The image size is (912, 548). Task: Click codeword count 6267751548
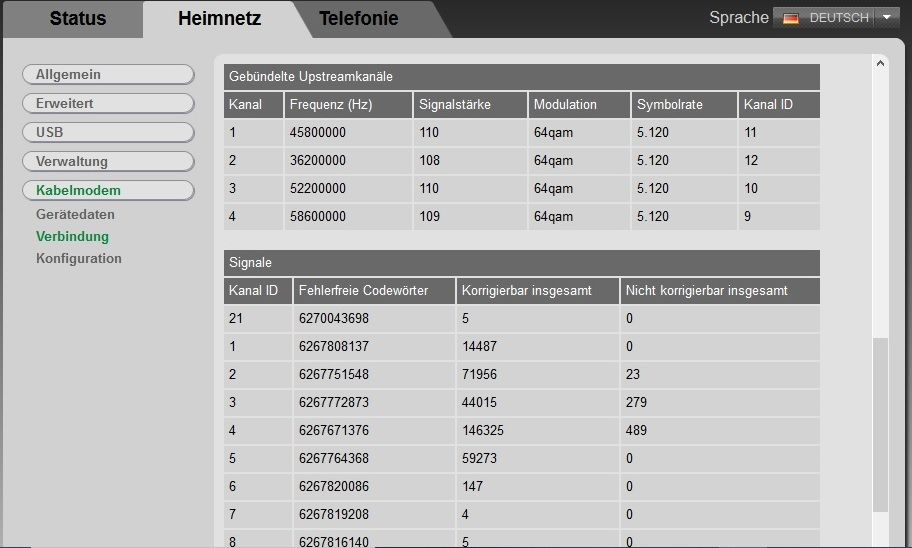tap(334, 375)
